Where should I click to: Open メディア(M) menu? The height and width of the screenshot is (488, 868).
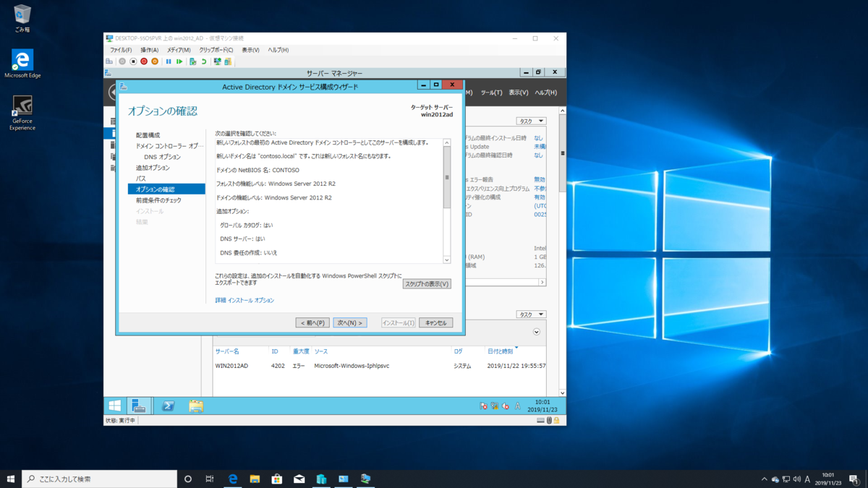coord(179,51)
